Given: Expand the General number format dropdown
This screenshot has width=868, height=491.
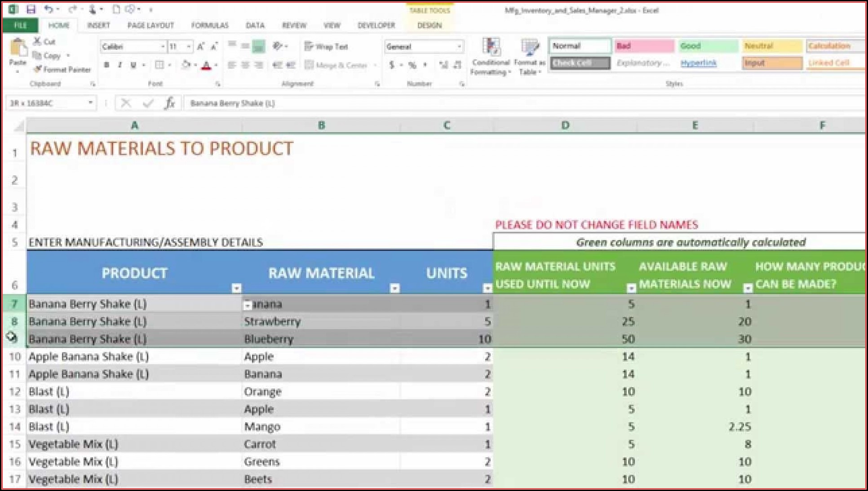Looking at the screenshot, I should [459, 46].
